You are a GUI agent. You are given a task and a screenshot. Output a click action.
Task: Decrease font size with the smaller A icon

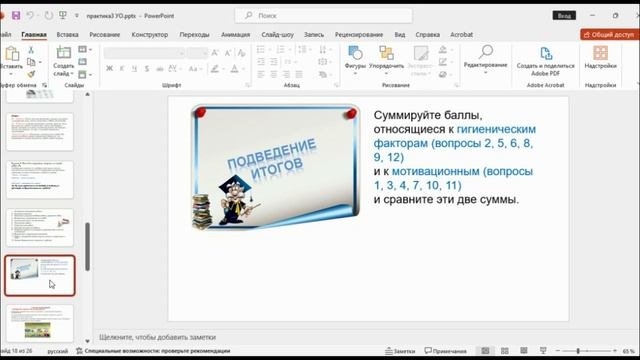[x=228, y=53]
